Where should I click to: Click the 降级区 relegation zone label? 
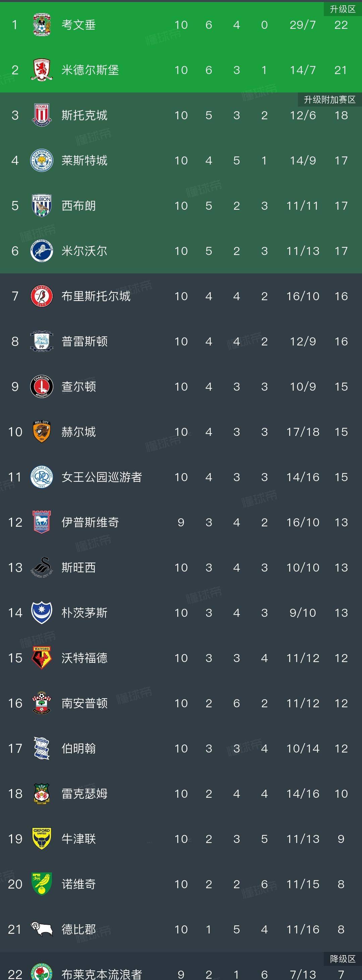click(342, 959)
